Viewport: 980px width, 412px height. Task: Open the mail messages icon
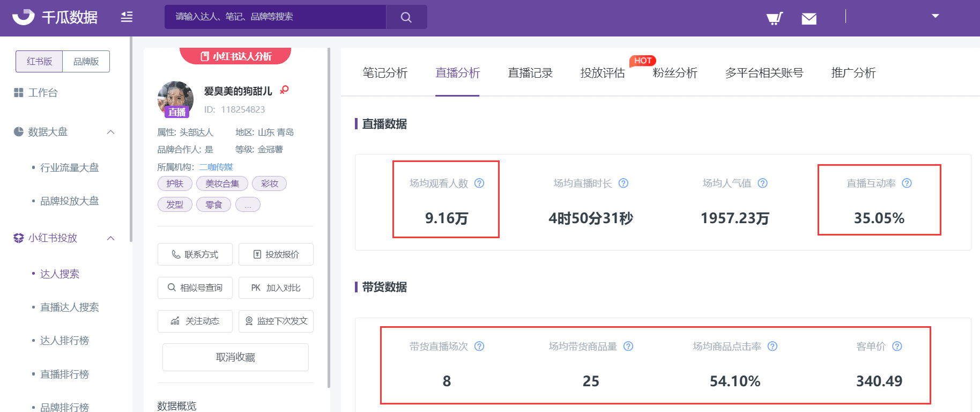pos(809,19)
